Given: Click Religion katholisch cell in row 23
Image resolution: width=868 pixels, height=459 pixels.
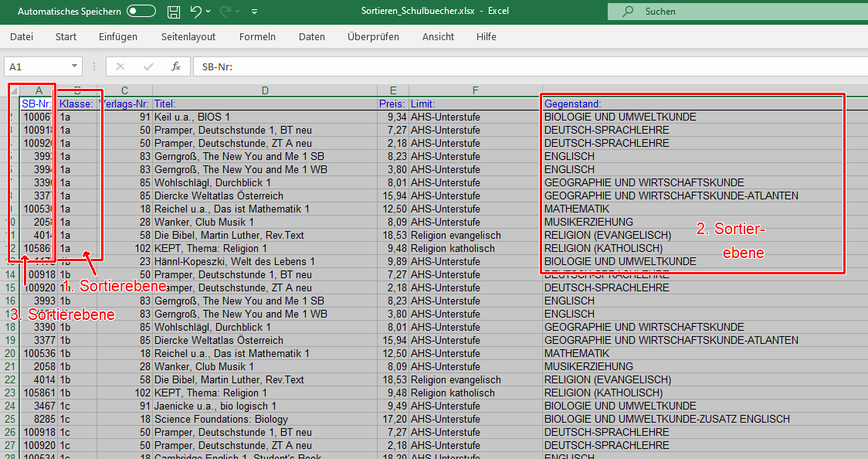Looking at the screenshot, I should pyautogui.click(x=475, y=393).
